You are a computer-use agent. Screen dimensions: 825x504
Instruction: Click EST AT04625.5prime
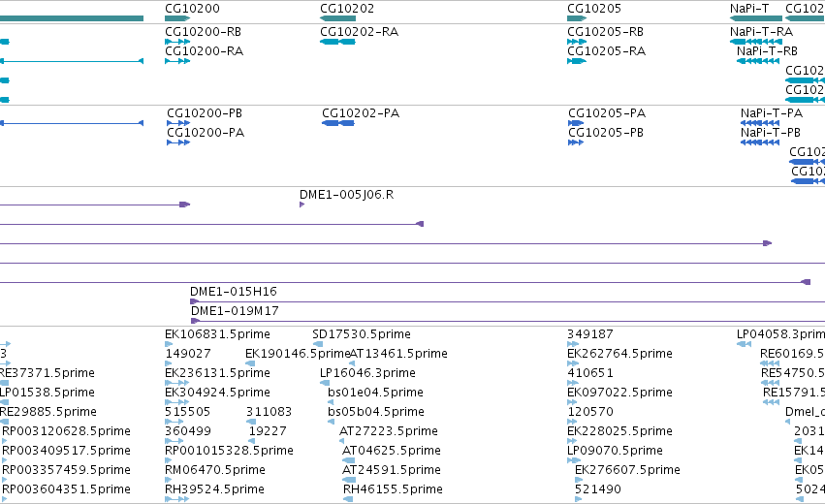coord(392,451)
